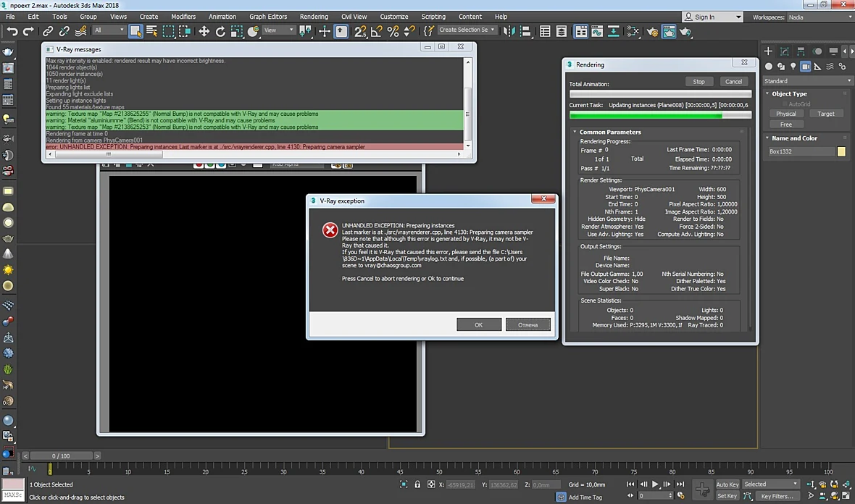
Task: Click the Play Animation button
Action: (655, 484)
